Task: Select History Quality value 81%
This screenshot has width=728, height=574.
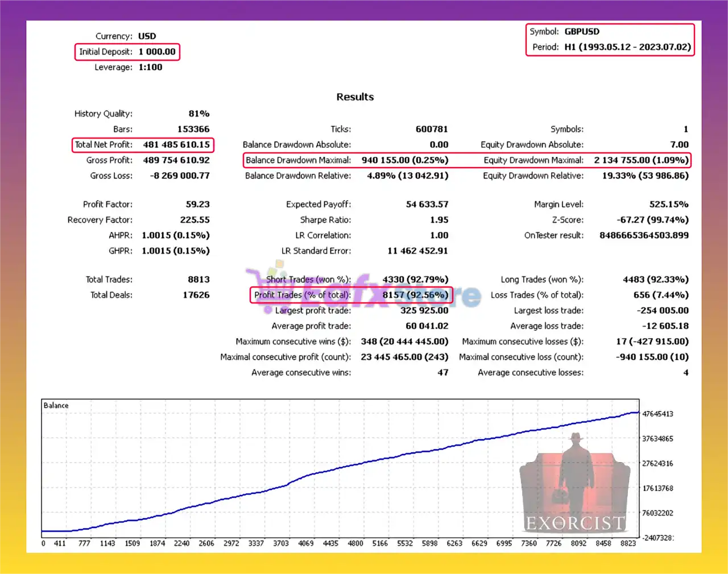Action: click(199, 114)
